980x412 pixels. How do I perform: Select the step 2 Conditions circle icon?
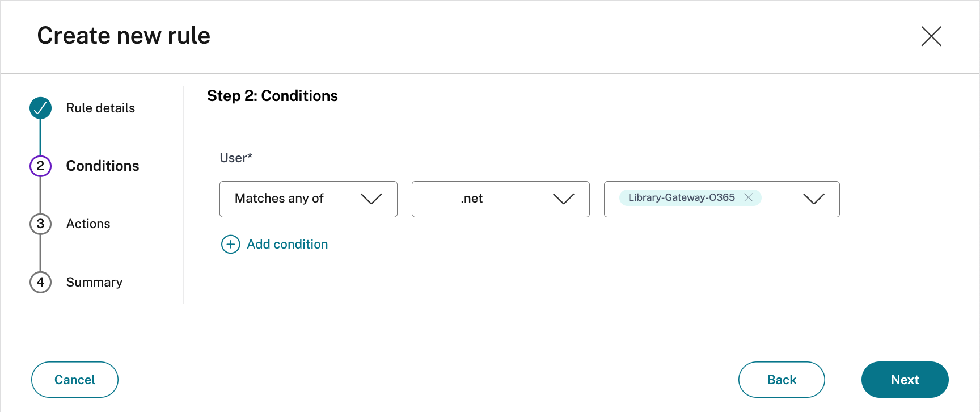(40, 166)
